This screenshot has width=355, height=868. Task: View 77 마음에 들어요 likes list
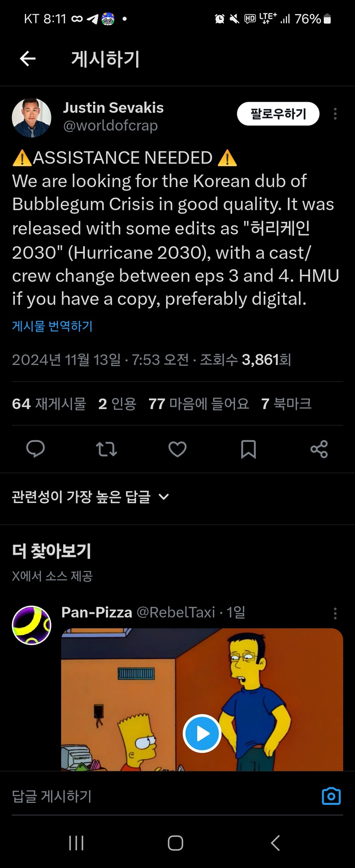point(198,404)
